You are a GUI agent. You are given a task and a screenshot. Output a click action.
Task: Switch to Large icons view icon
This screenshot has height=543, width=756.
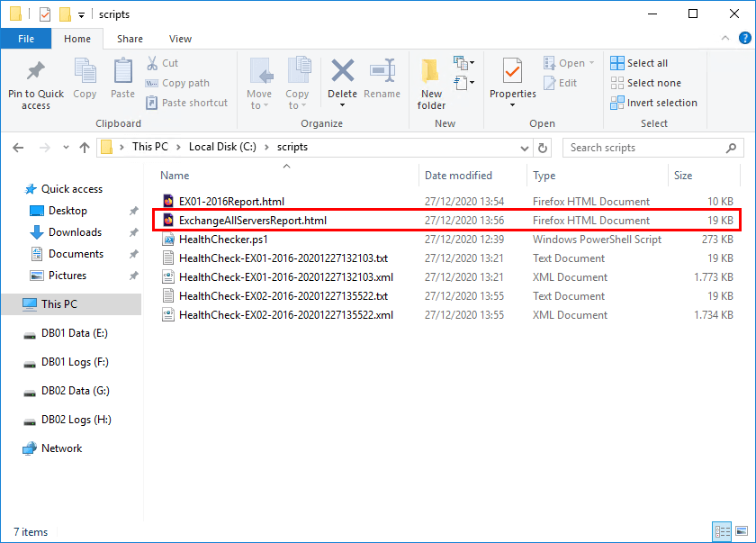pos(742,531)
